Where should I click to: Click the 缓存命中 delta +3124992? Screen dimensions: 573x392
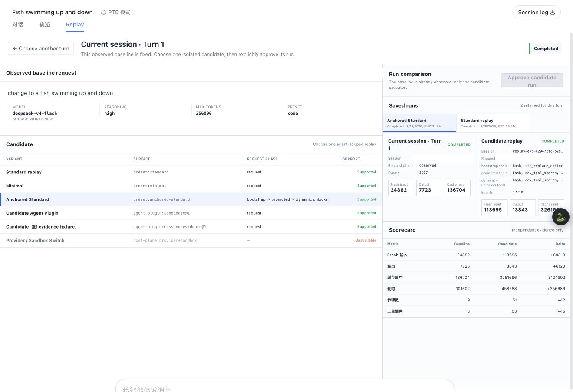tap(555, 278)
